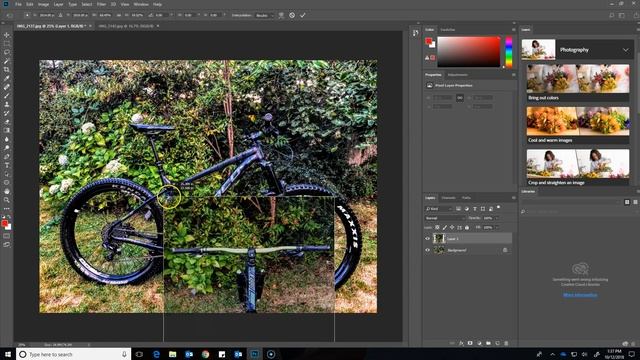This screenshot has height=360, width=640.
Task: Select the Crop tool
Action: point(7,70)
